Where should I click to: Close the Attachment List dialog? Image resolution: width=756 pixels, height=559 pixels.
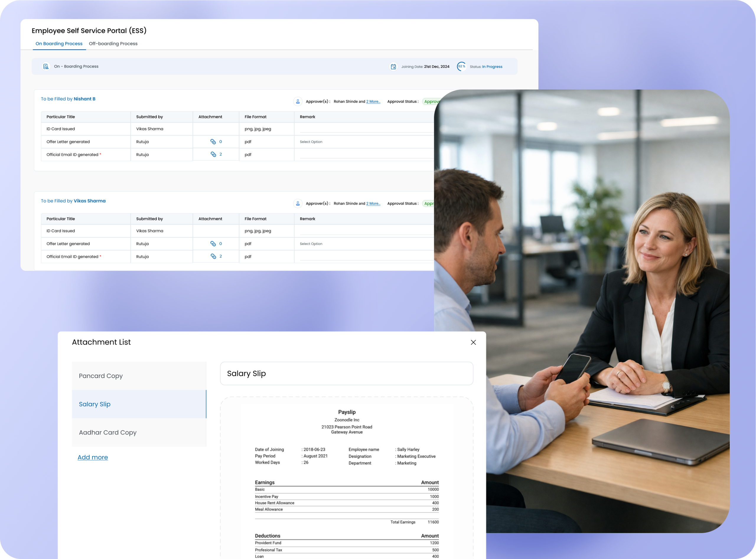(473, 343)
